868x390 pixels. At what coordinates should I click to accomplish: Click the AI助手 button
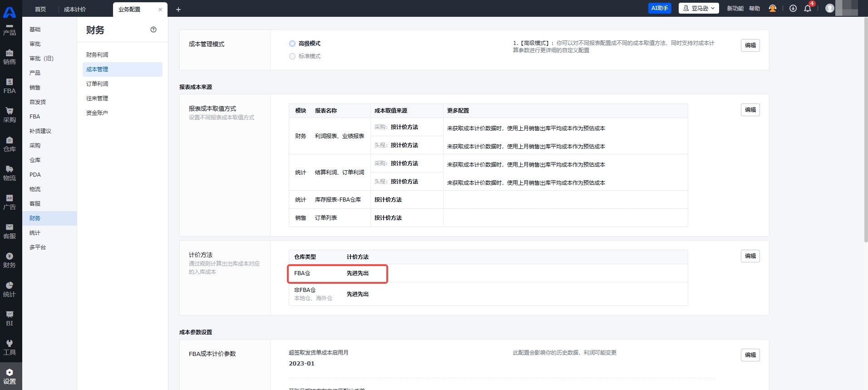[660, 8]
